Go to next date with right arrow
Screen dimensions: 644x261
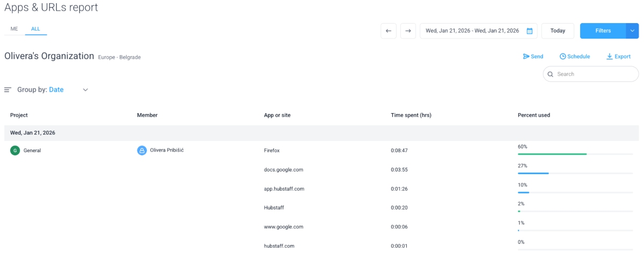point(408,31)
